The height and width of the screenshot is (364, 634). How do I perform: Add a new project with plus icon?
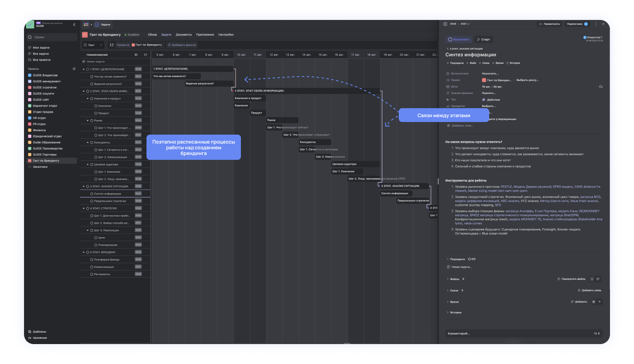pyautogui.click(x=74, y=69)
